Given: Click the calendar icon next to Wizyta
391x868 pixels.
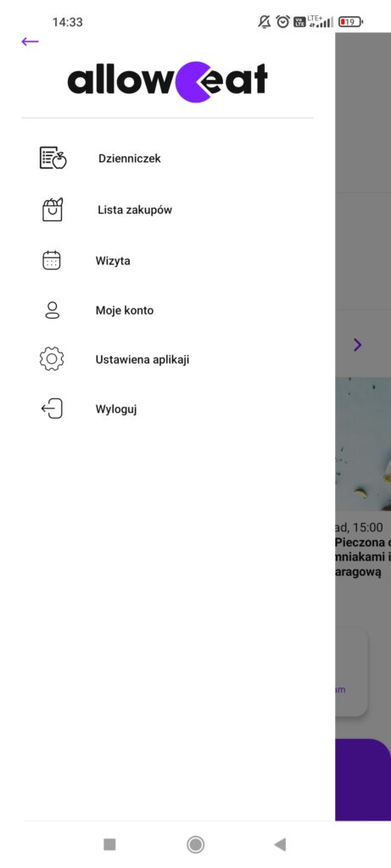Looking at the screenshot, I should click(x=52, y=260).
